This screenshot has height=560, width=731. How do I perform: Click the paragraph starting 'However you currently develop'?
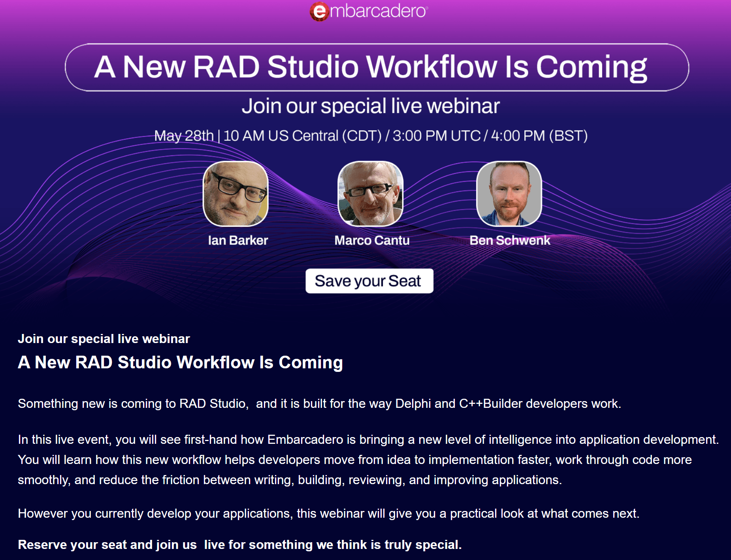328,513
